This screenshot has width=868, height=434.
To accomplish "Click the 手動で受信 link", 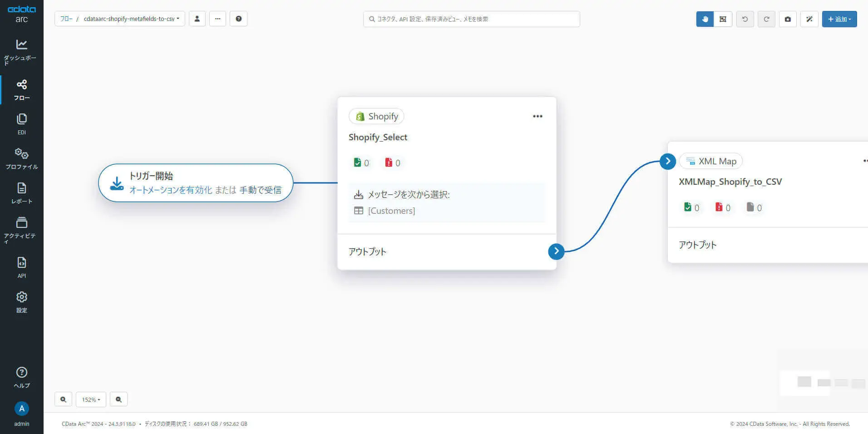I will pyautogui.click(x=261, y=190).
